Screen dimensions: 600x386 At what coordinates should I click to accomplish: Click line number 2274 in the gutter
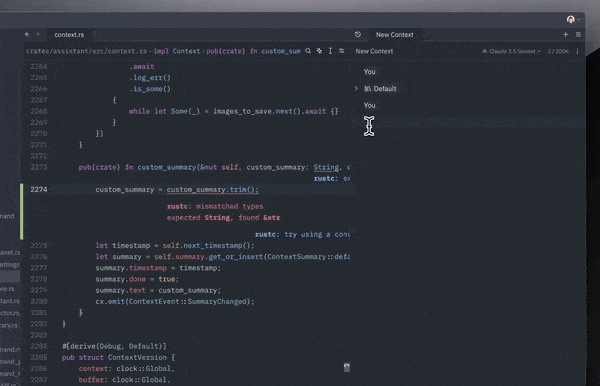click(39, 189)
